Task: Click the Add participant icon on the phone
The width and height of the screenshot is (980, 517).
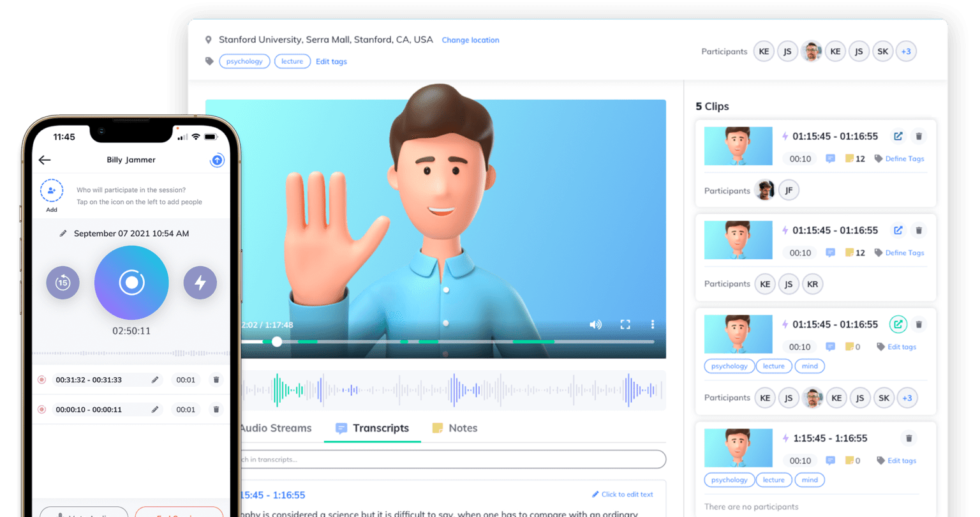Action: pyautogui.click(x=52, y=190)
